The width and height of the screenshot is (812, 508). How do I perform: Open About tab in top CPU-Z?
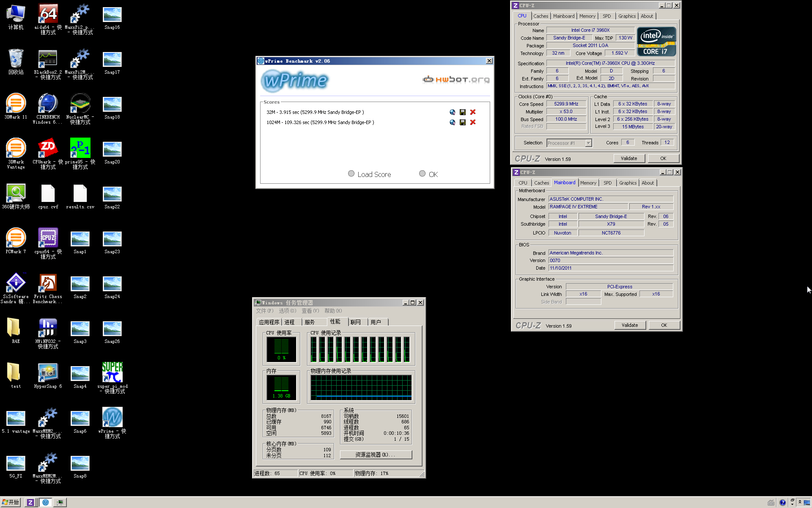(x=647, y=16)
